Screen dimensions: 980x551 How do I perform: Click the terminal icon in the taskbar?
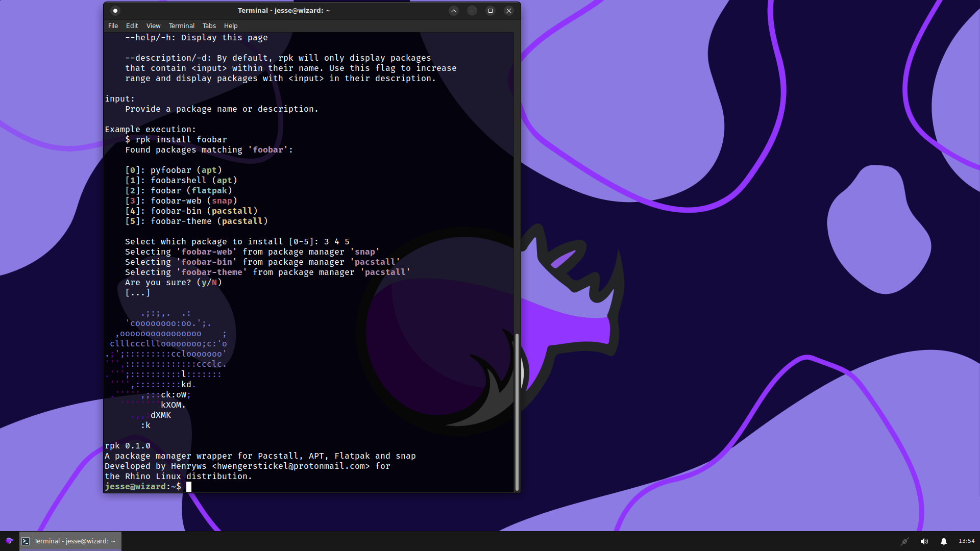pos(26,541)
